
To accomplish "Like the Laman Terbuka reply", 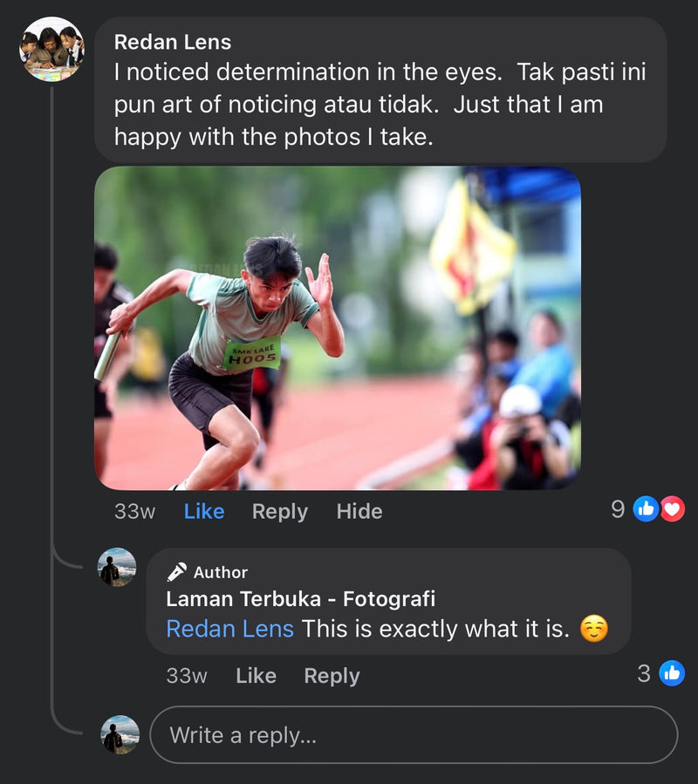I will [256, 676].
